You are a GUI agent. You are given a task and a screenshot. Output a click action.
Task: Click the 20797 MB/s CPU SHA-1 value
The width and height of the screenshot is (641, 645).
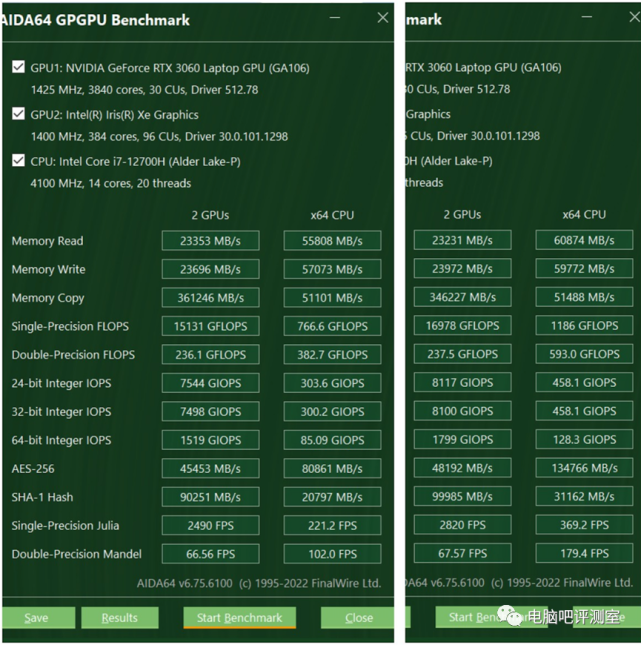(332, 497)
